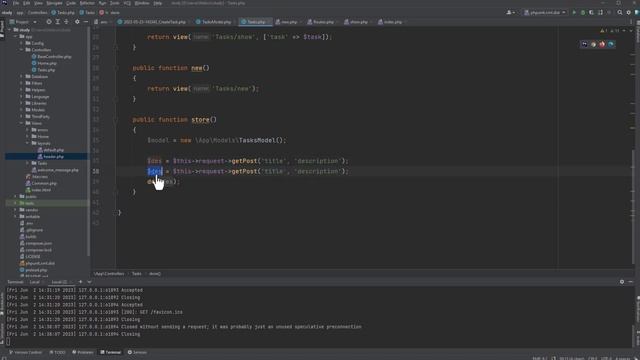The width and height of the screenshot is (640, 360).
Task: Expand the Helpers folder
Action: coord(21,90)
